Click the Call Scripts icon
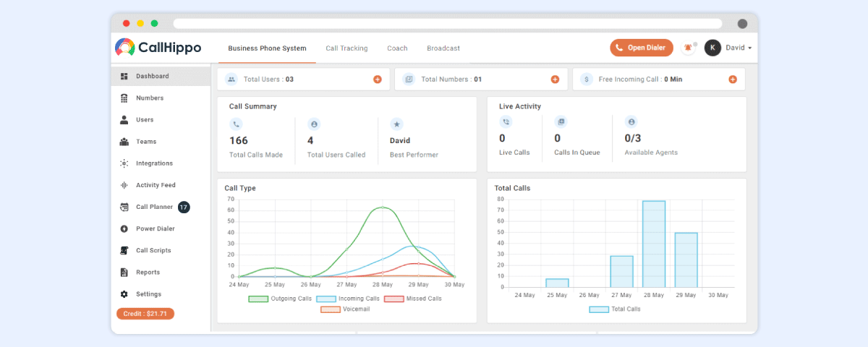This screenshot has width=868, height=347. [124, 250]
